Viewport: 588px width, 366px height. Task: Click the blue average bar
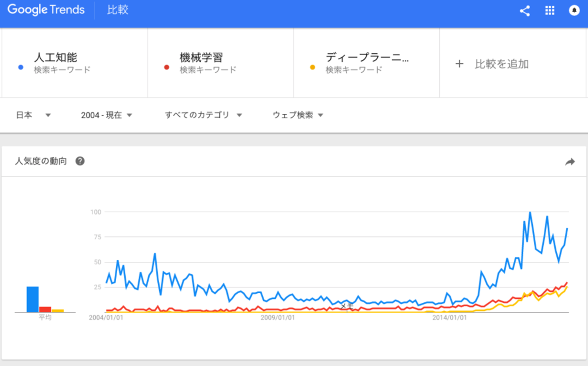33,299
